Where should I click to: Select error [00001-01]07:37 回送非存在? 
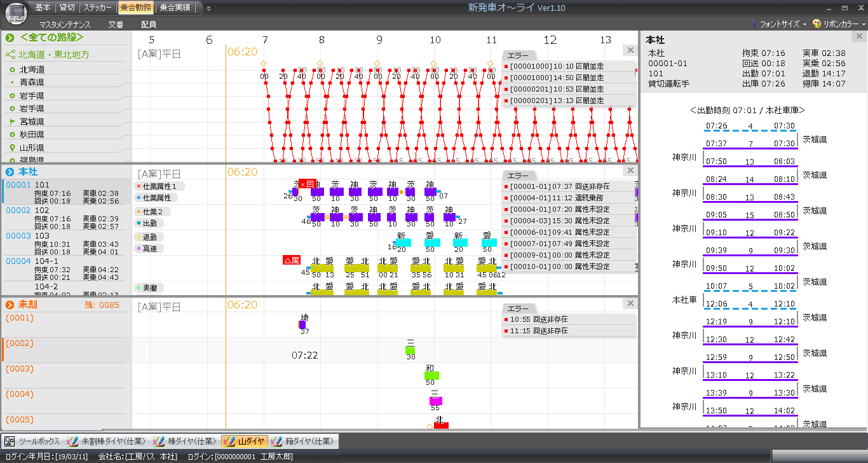[x=569, y=186]
